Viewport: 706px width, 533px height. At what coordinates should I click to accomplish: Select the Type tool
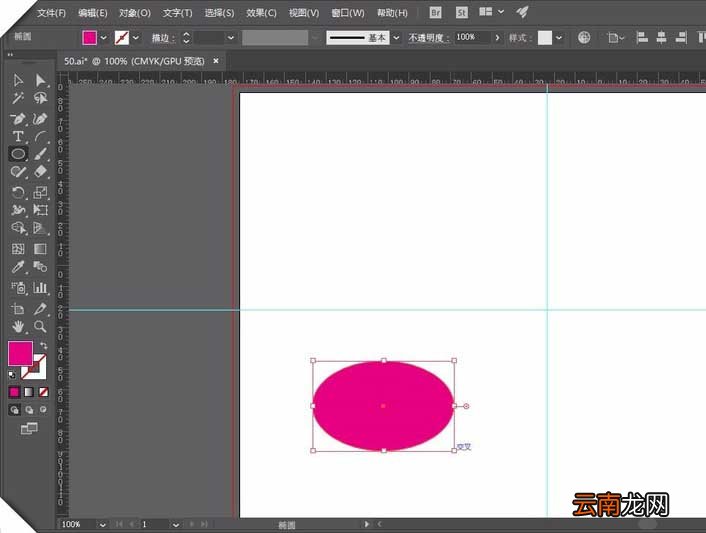[x=18, y=136]
